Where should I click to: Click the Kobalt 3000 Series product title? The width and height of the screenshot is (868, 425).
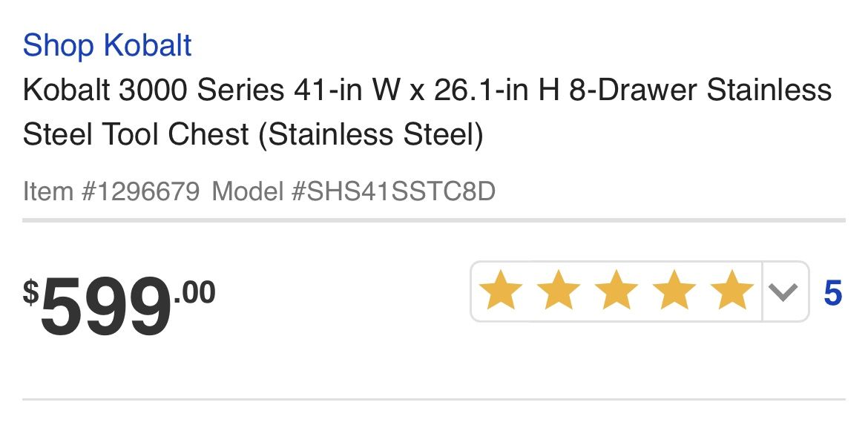[427, 112]
